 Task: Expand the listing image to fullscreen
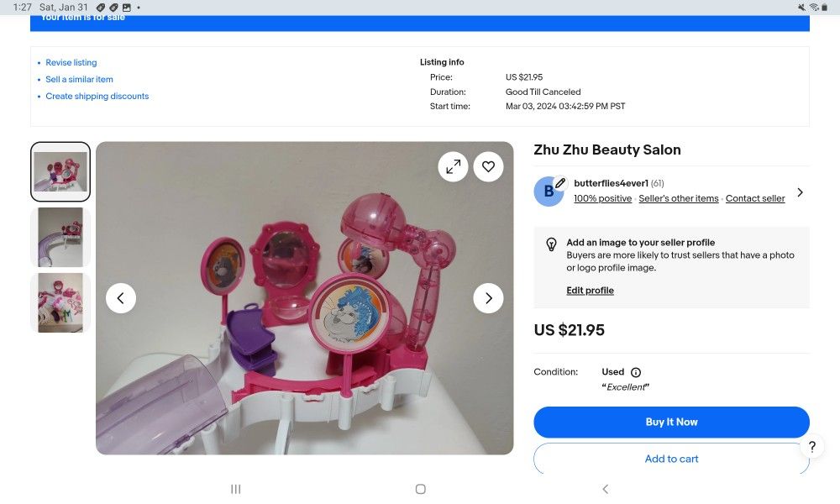click(454, 166)
